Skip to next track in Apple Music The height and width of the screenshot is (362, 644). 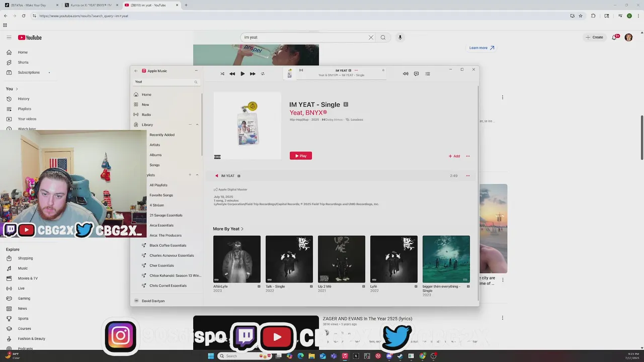tap(253, 74)
